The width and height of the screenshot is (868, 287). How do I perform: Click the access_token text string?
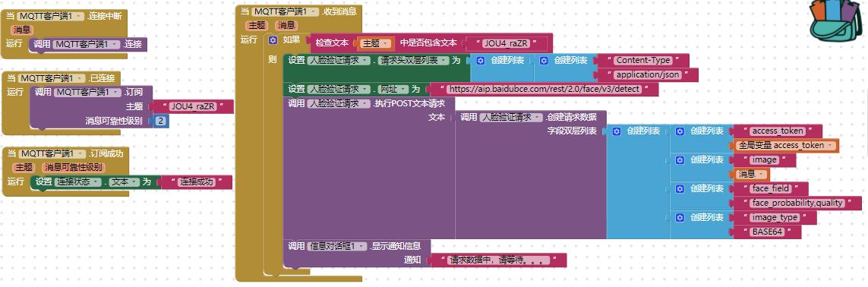[x=777, y=131]
